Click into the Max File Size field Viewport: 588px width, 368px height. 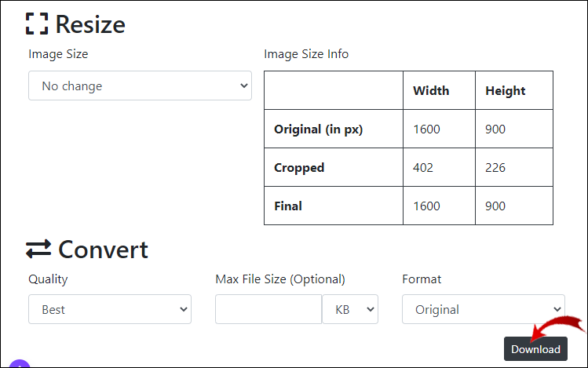pyautogui.click(x=268, y=309)
